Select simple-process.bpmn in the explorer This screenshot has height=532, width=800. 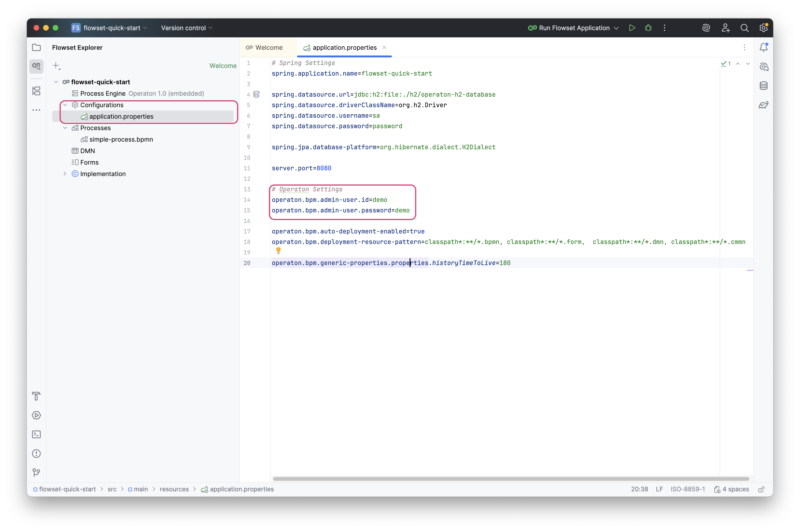coord(121,139)
